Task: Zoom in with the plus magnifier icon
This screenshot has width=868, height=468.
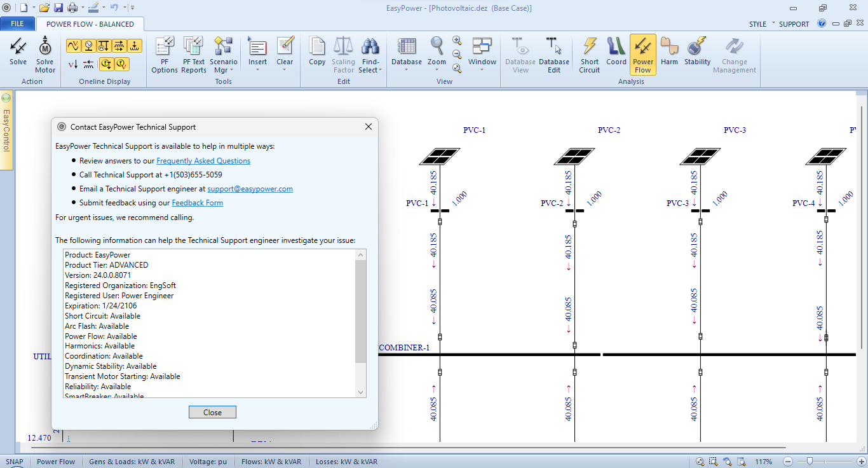Action: [x=457, y=40]
